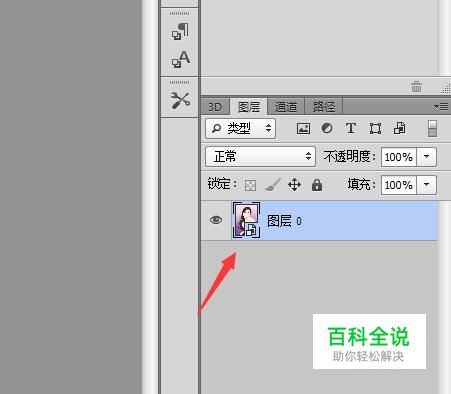The height and width of the screenshot is (394, 451).
Task: Hide 图层 0 with the eye icon
Action: (216, 220)
